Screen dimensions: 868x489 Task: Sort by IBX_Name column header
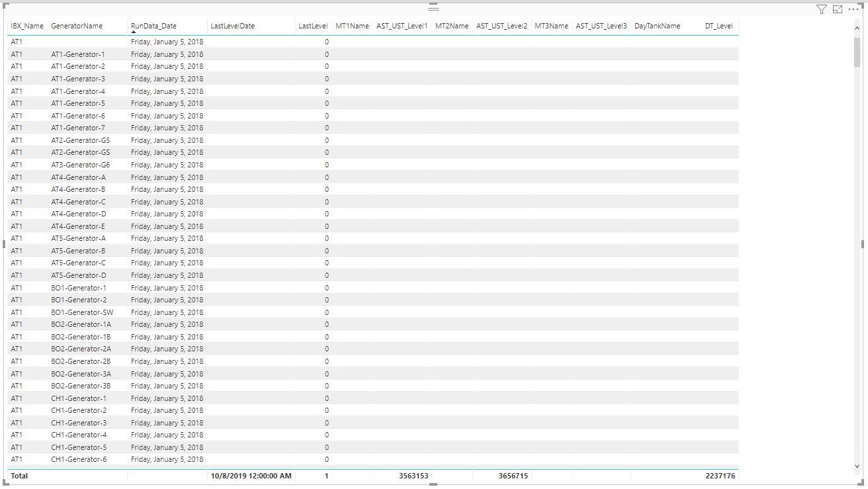click(27, 26)
